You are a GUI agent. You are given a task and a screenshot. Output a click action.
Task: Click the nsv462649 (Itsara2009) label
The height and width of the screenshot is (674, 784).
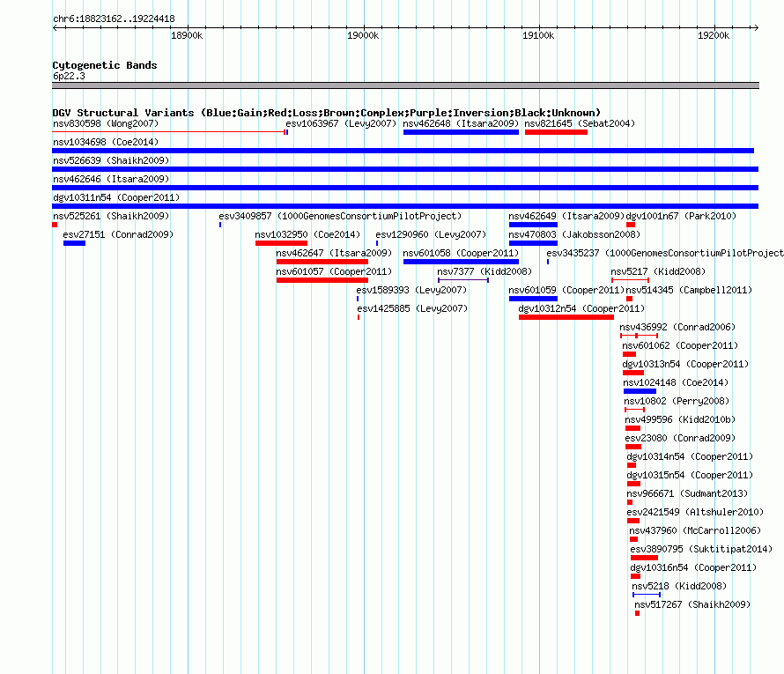(566, 216)
